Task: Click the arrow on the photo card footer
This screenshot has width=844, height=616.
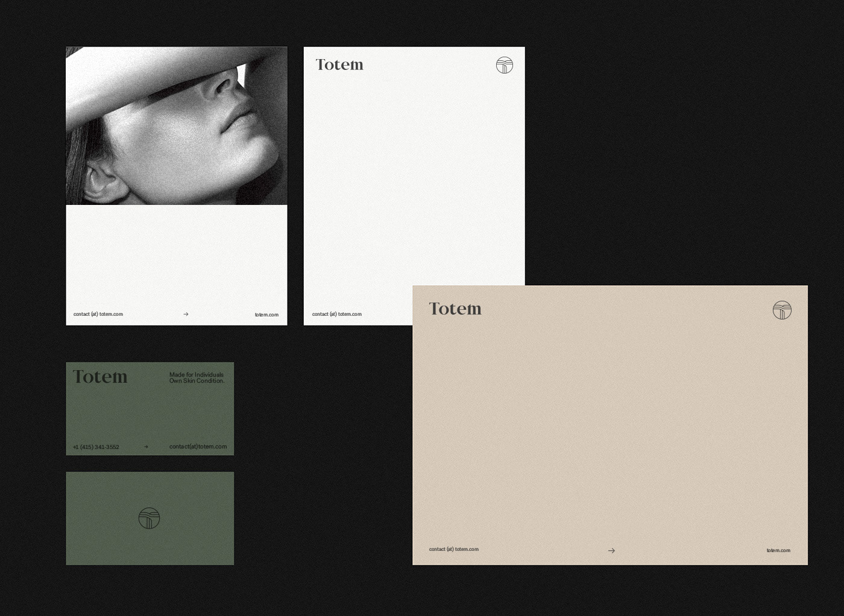Action: click(x=186, y=314)
